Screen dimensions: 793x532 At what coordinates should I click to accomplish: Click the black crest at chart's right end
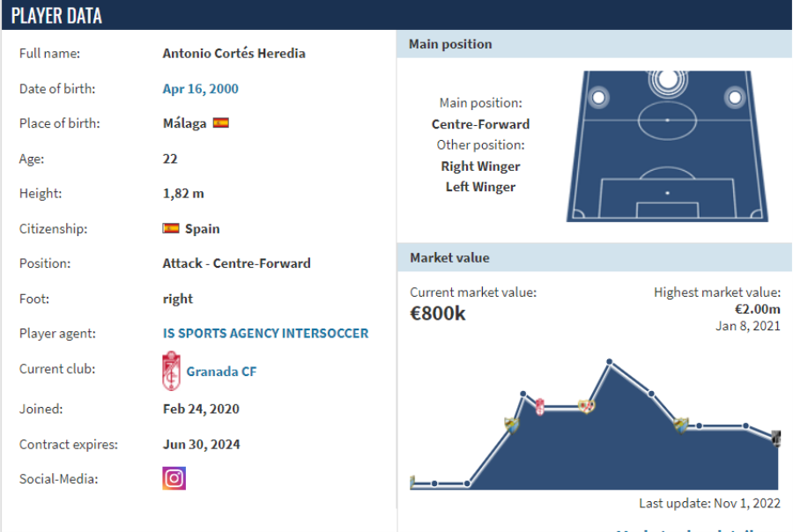point(776,438)
